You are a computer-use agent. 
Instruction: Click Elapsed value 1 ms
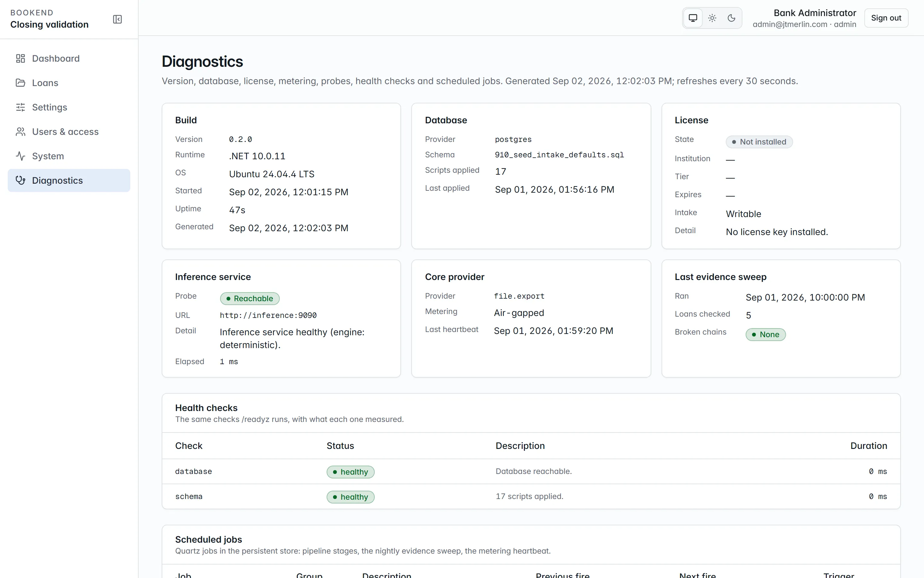229,362
